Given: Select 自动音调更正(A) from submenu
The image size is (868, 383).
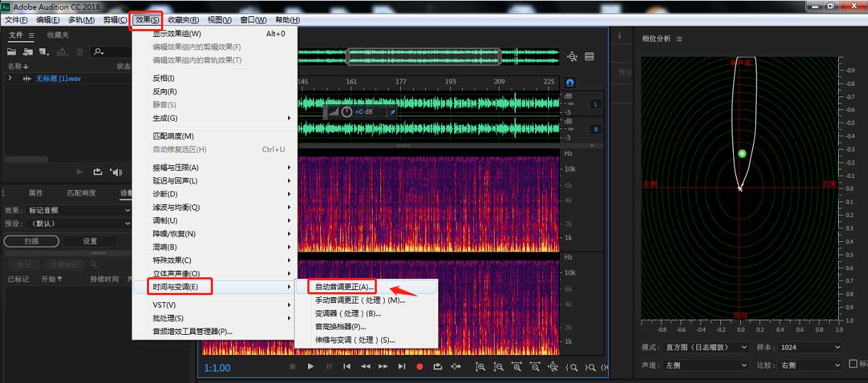Looking at the screenshot, I should 344,287.
